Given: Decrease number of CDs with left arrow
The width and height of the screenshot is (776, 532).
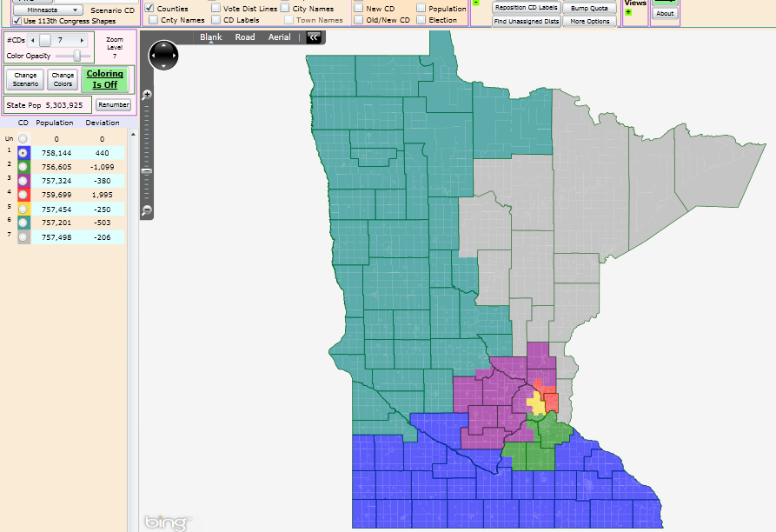Looking at the screenshot, I should (33, 41).
